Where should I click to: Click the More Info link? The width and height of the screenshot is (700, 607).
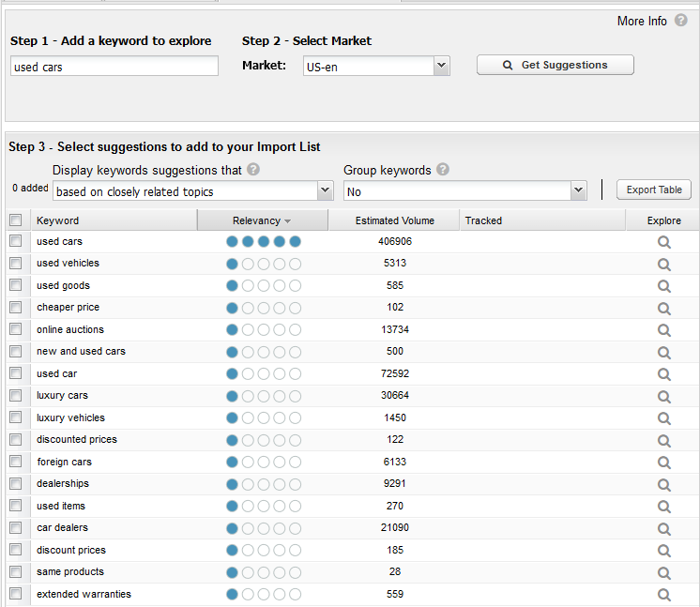[x=642, y=21]
